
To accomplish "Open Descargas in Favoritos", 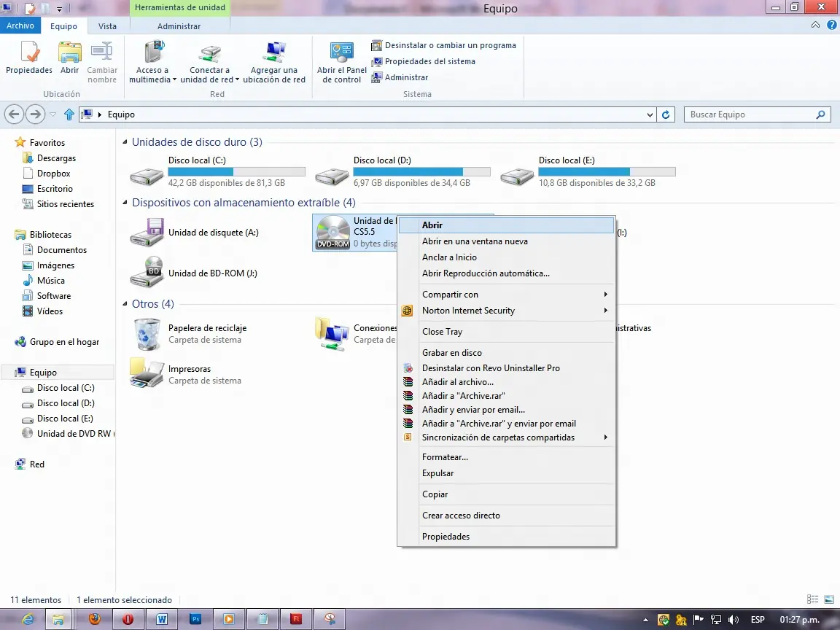I will (x=50, y=158).
